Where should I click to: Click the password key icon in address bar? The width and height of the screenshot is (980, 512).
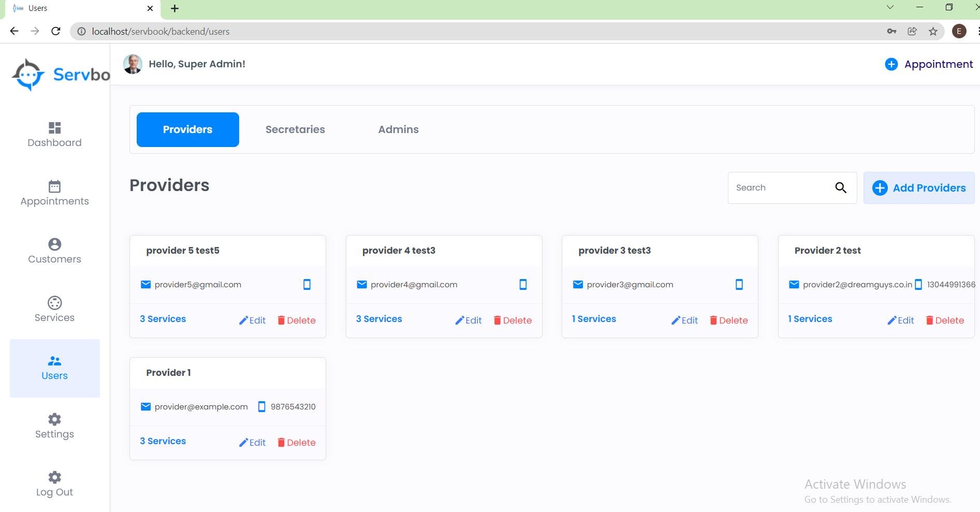(891, 31)
